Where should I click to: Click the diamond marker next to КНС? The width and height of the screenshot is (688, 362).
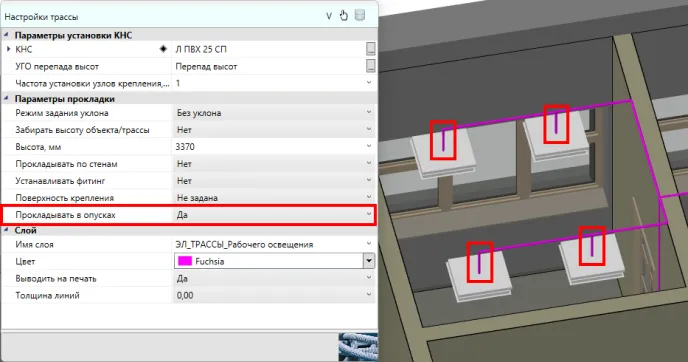click(163, 49)
